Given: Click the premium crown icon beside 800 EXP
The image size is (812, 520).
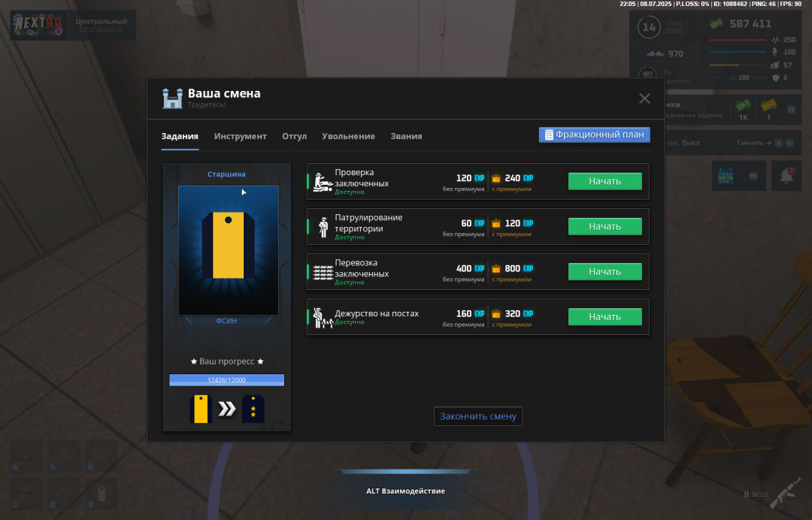Looking at the screenshot, I should [496, 268].
